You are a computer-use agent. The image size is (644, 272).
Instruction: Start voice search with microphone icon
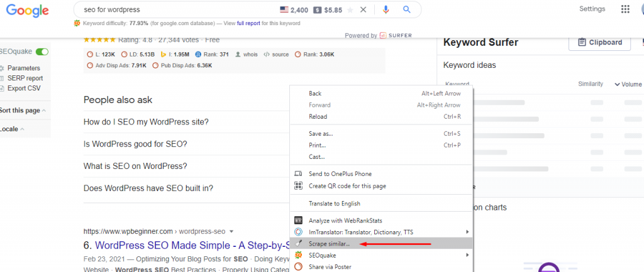point(386,10)
